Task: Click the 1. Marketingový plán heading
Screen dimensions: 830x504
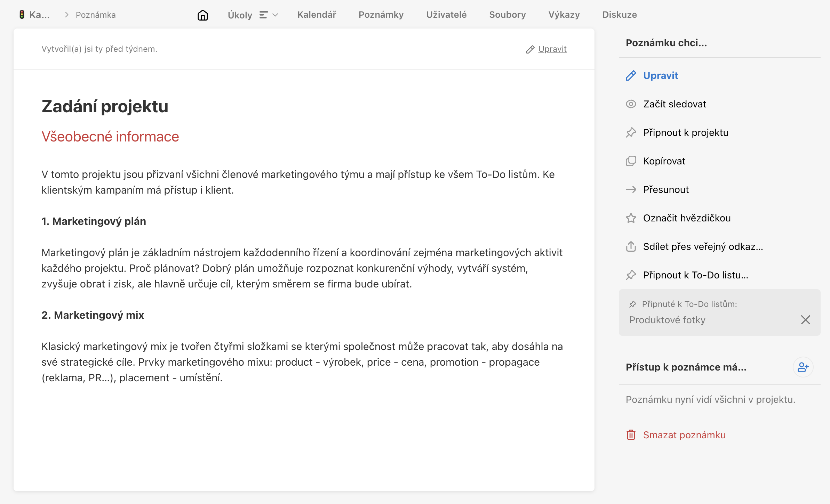Action: tap(94, 221)
